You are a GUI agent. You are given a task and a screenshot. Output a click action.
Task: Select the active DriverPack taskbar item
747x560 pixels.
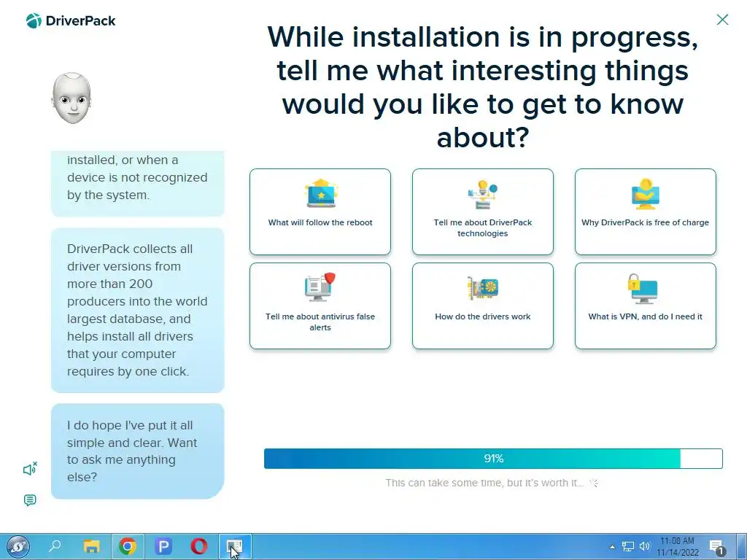[x=235, y=546]
